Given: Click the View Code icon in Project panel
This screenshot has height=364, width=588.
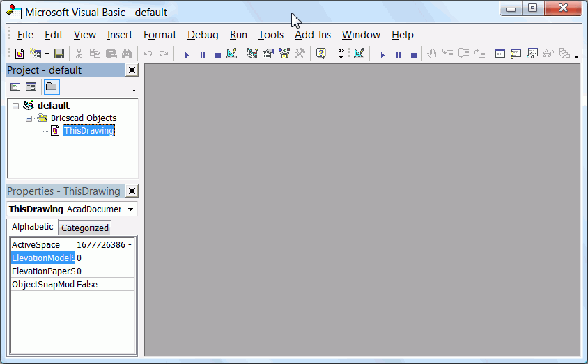Looking at the screenshot, I should [15, 87].
